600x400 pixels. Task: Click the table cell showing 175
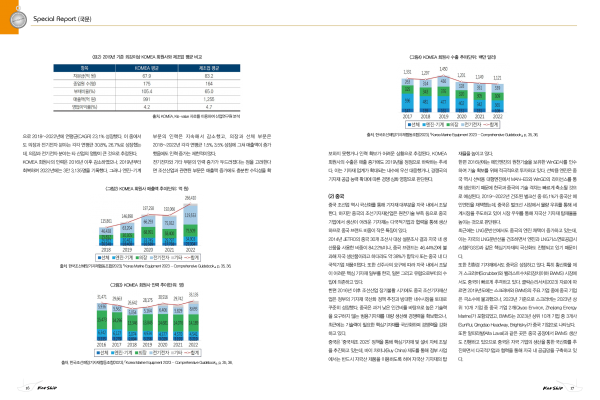147,83
